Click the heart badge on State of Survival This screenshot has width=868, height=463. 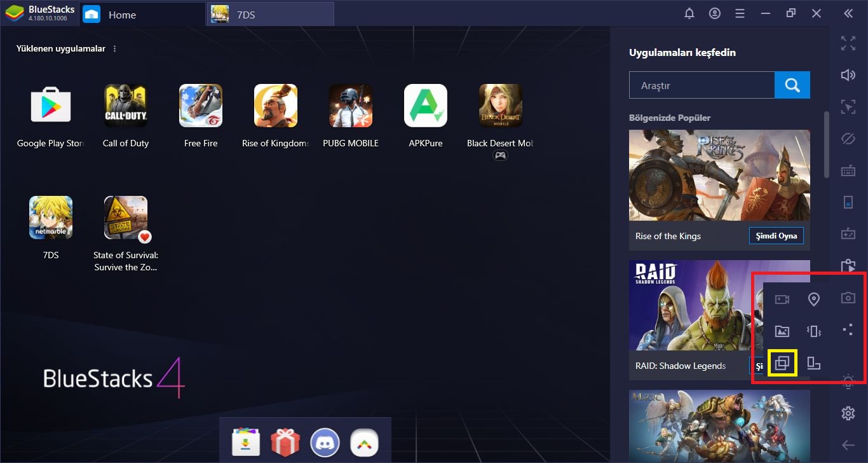coord(145,237)
